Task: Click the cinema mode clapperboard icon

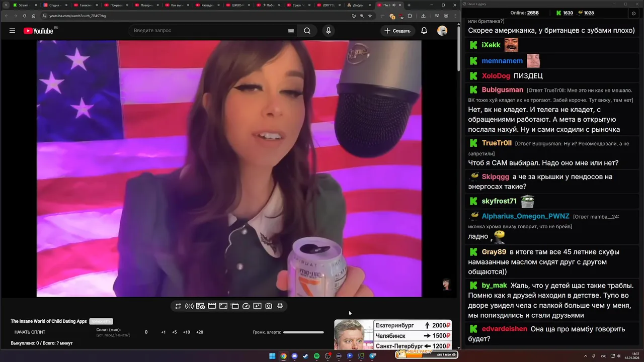Action: pos(212,306)
